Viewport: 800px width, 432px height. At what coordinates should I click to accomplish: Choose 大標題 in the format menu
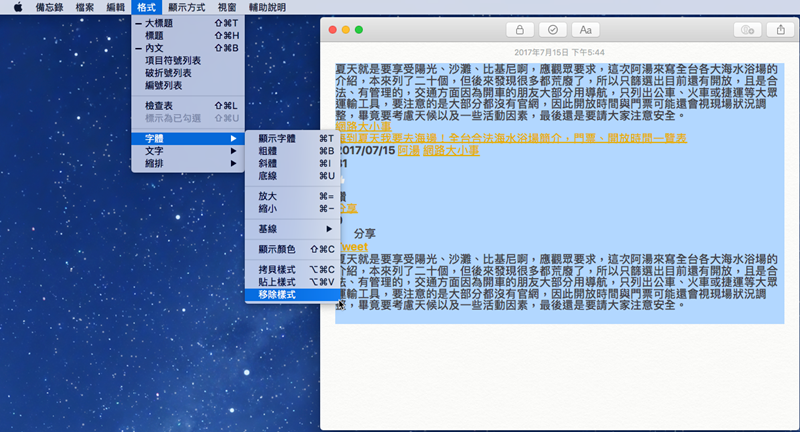click(x=188, y=23)
